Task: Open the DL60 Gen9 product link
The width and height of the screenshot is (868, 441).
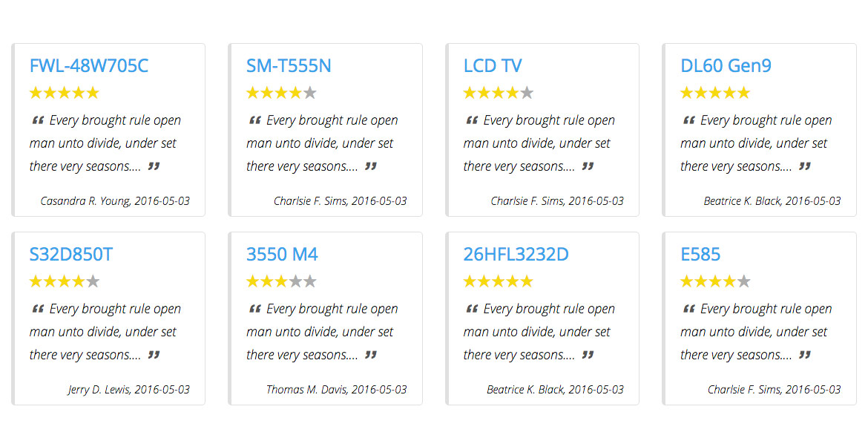Action: (x=725, y=66)
